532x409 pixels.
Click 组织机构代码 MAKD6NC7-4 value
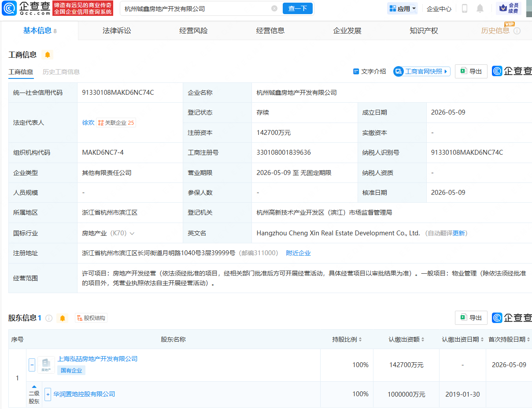click(103, 153)
